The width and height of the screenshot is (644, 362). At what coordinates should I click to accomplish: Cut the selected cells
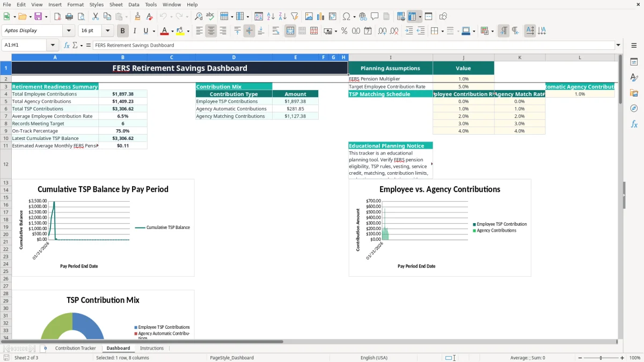coord(95,17)
